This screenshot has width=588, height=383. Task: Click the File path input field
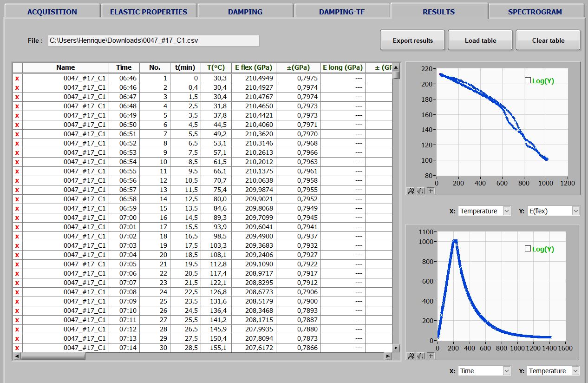click(x=153, y=40)
